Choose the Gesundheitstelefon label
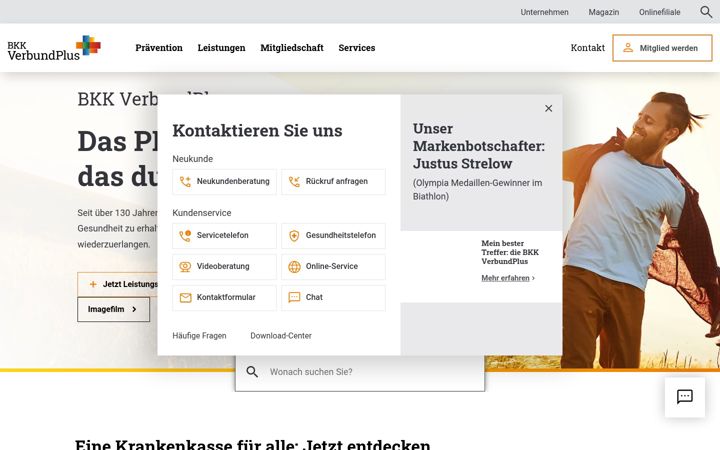This screenshot has width=720, height=450. coord(341,235)
